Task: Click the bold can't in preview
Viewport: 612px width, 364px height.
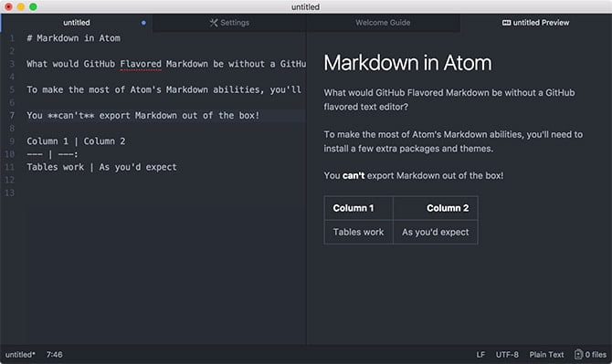Action: 353,176
